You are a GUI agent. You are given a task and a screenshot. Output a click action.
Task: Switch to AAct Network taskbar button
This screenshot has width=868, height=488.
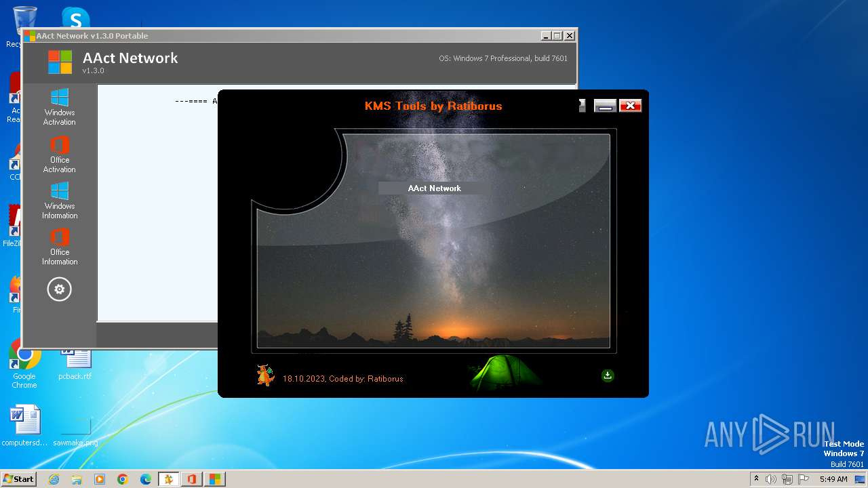point(214,479)
